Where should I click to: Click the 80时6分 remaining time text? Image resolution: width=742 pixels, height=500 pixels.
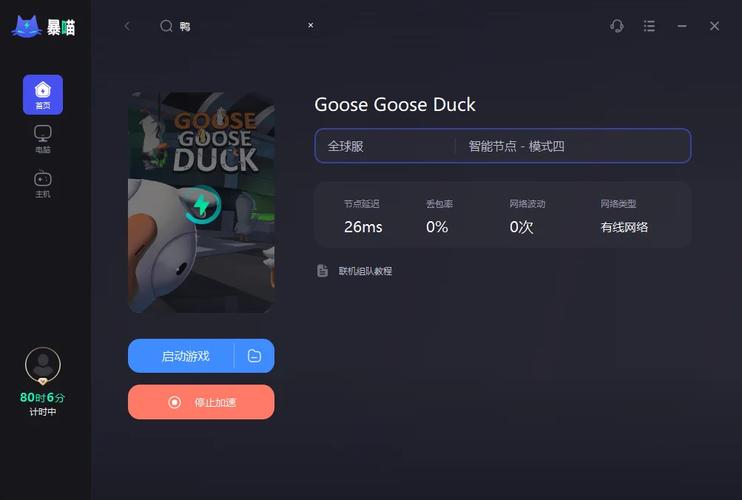coord(43,397)
